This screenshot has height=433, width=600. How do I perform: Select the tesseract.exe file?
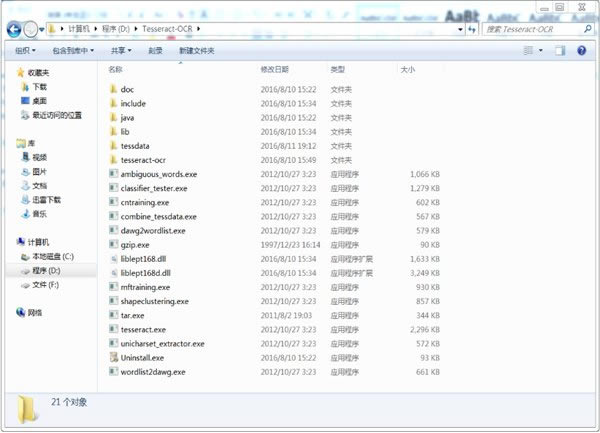[x=142, y=329]
